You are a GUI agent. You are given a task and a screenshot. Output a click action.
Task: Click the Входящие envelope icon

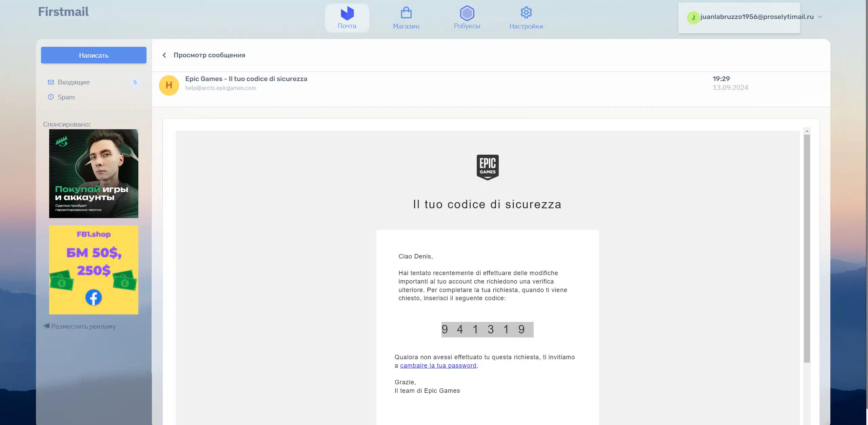pyautogui.click(x=51, y=82)
